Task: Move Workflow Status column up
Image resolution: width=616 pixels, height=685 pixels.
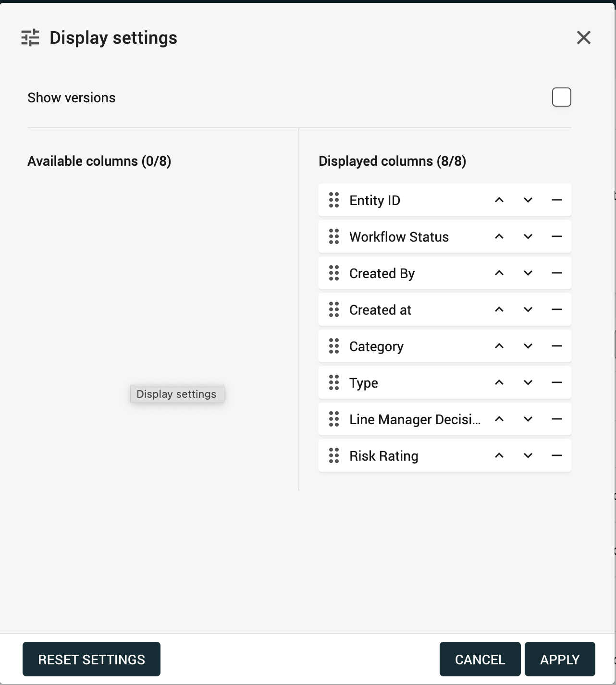Action: (499, 236)
